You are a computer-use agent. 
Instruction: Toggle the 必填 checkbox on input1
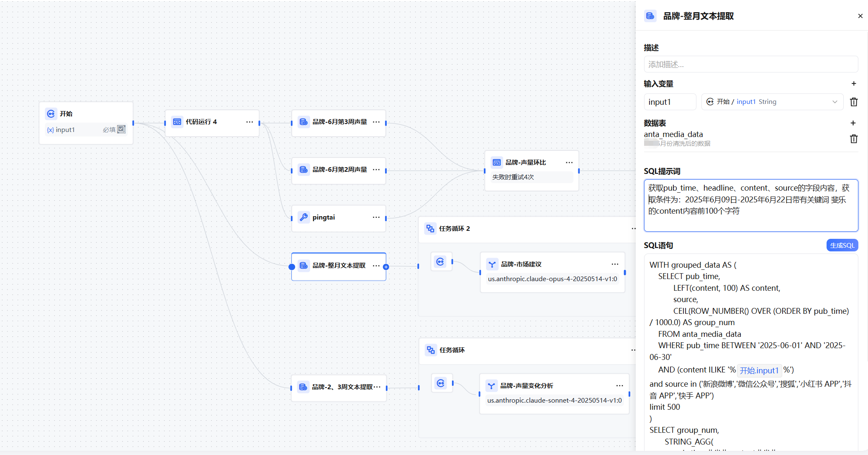click(121, 129)
